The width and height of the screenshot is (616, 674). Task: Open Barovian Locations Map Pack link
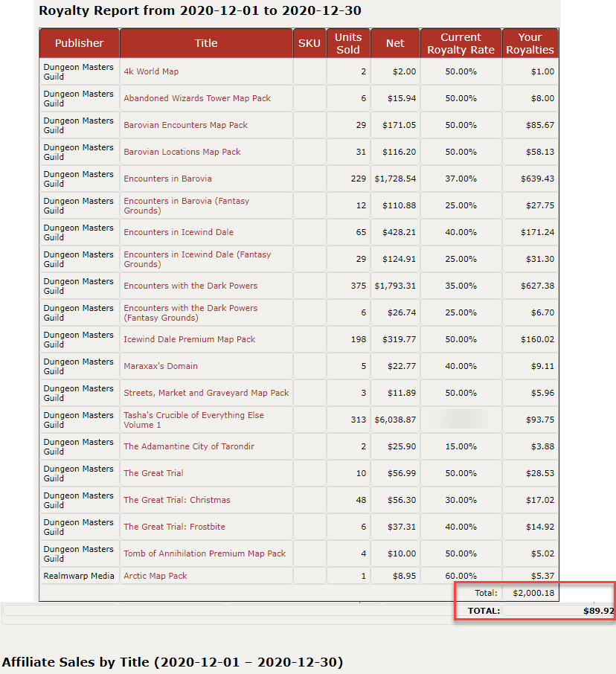(x=182, y=152)
